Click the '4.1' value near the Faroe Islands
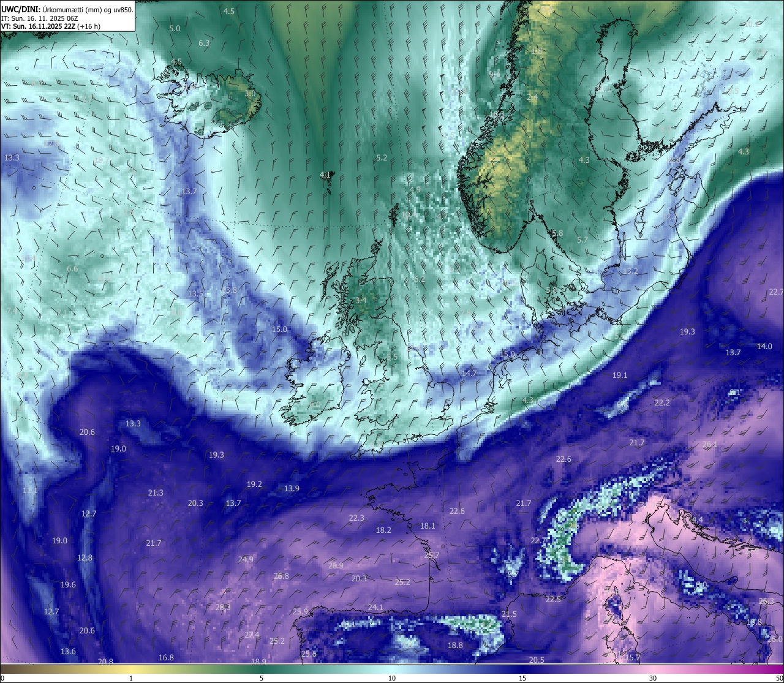The width and height of the screenshot is (784, 683). [x=325, y=175]
